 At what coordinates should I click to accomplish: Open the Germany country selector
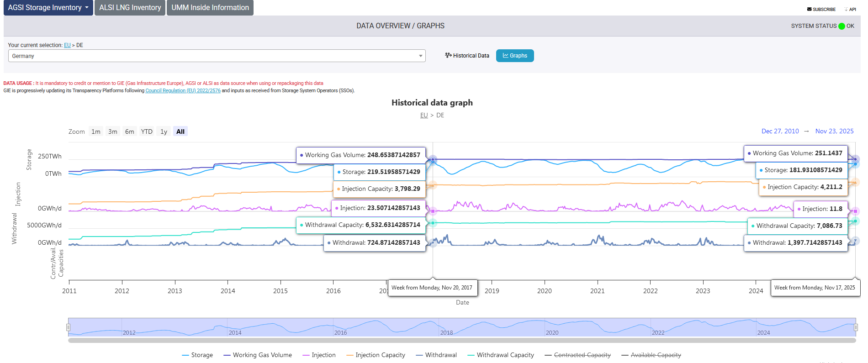point(217,56)
